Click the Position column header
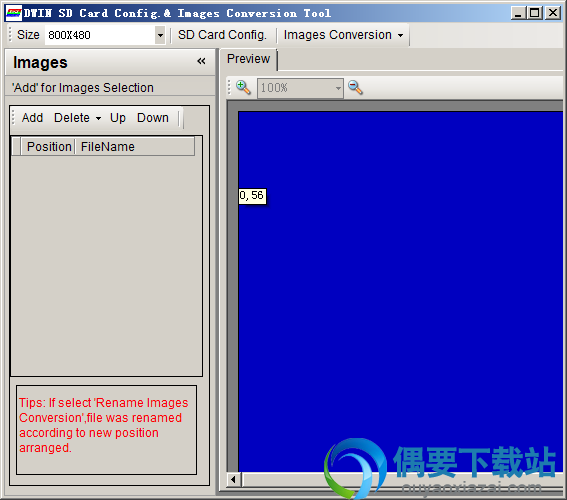567x500 pixels. (x=48, y=147)
